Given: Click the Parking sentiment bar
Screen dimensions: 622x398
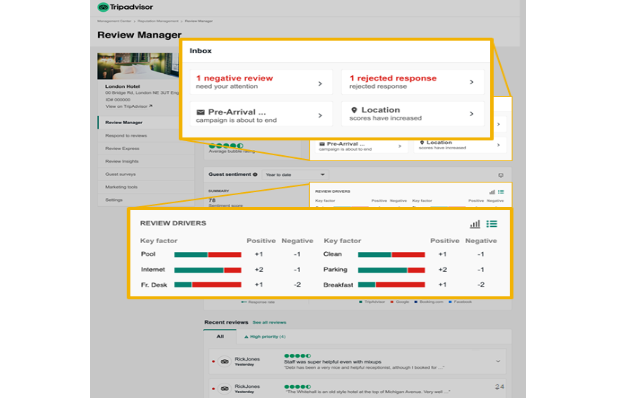Looking at the screenshot, I should pyautogui.click(x=392, y=270).
